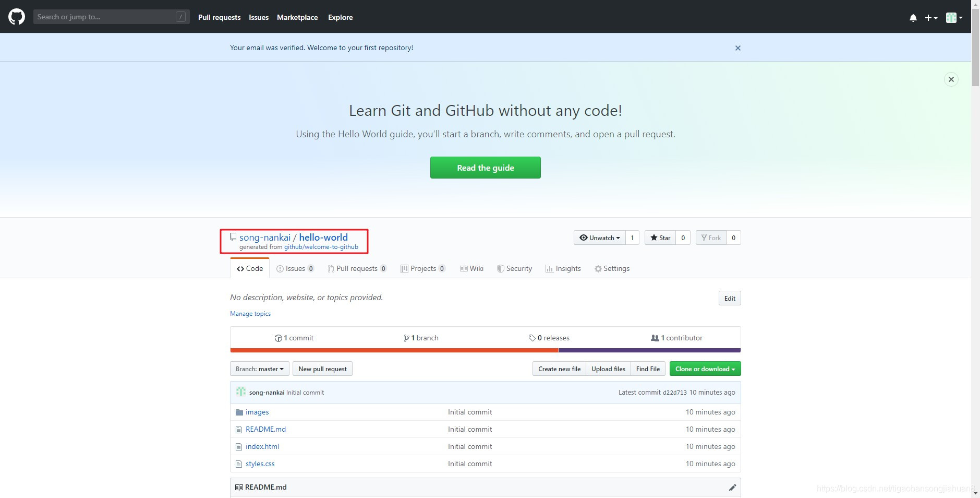980x498 pixels.
Task: Click the Initial commit message for images
Action: click(470, 412)
